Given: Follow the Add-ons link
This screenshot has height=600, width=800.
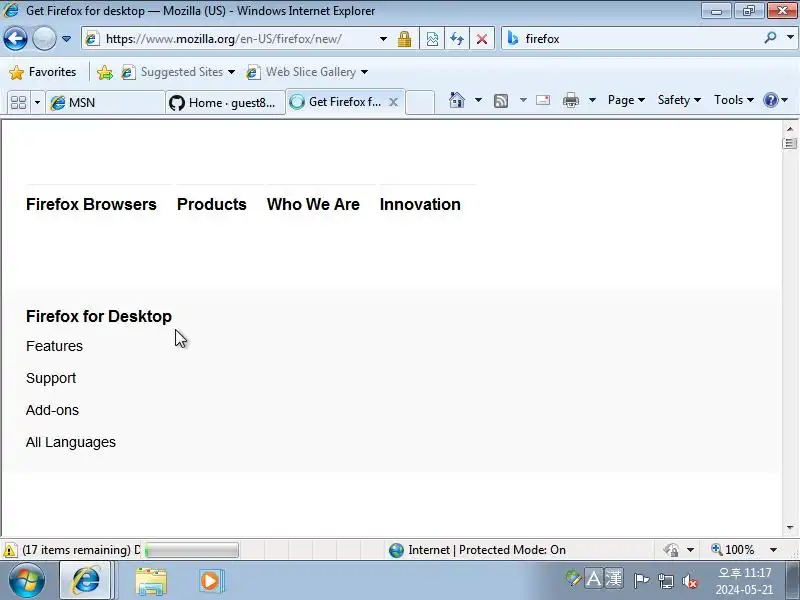Looking at the screenshot, I should pos(52,410).
